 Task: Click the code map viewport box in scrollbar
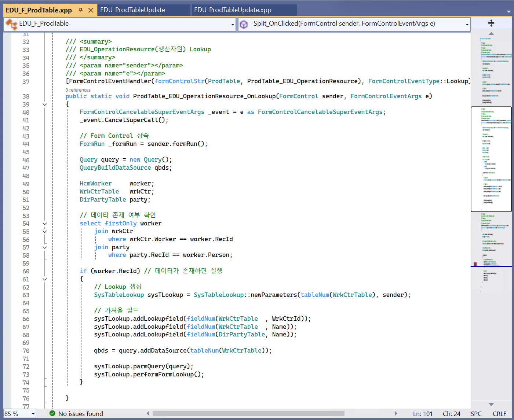point(491,159)
